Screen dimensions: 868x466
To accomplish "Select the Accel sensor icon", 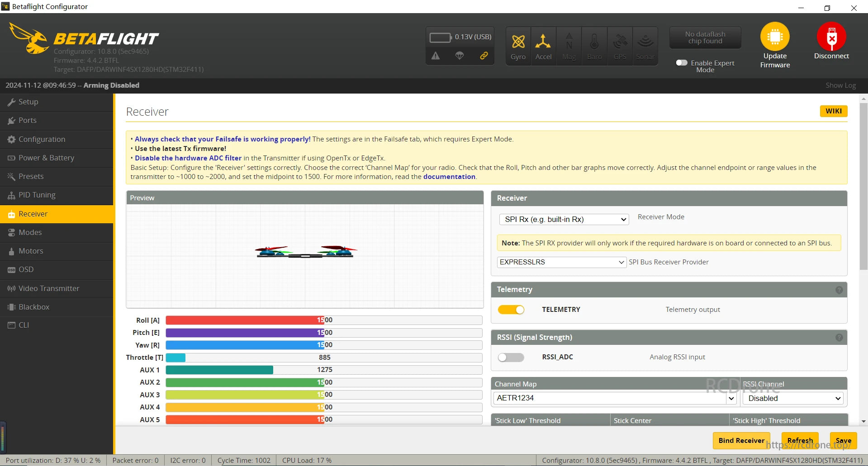I will click(x=543, y=45).
